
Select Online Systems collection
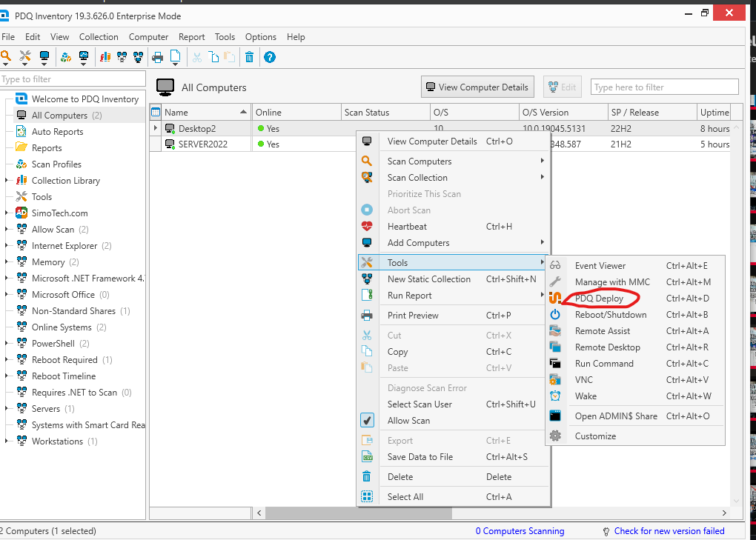pyautogui.click(x=62, y=327)
